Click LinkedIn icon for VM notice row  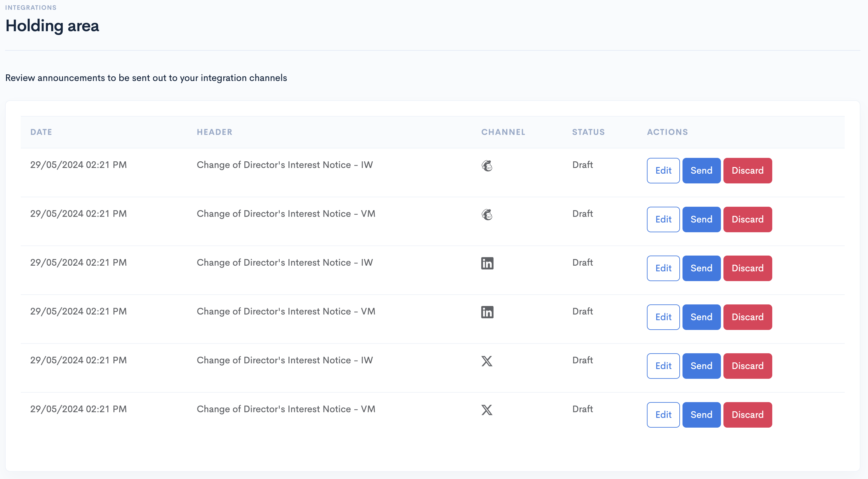pos(487,312)
